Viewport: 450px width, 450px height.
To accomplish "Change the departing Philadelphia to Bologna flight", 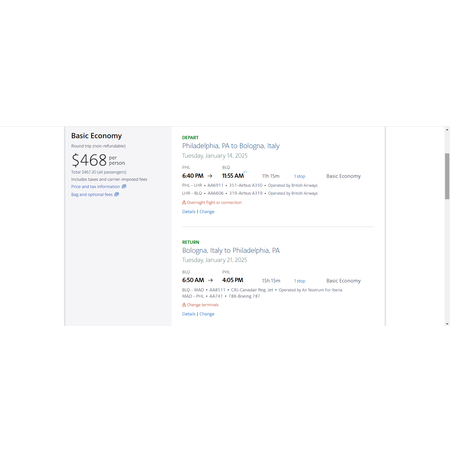I will pos(207,212).
